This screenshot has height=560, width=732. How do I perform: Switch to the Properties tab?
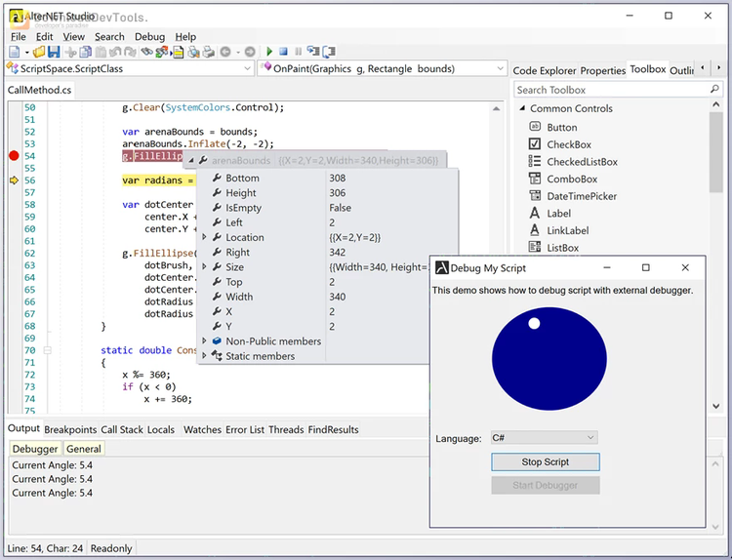coord(603,70)
